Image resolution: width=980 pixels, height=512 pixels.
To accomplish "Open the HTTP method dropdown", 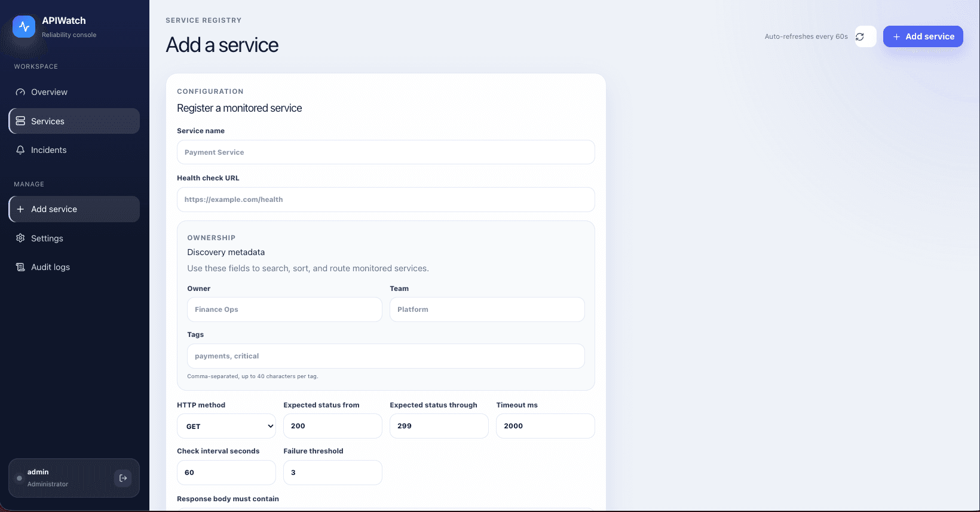I will click(x=226, y=426).
